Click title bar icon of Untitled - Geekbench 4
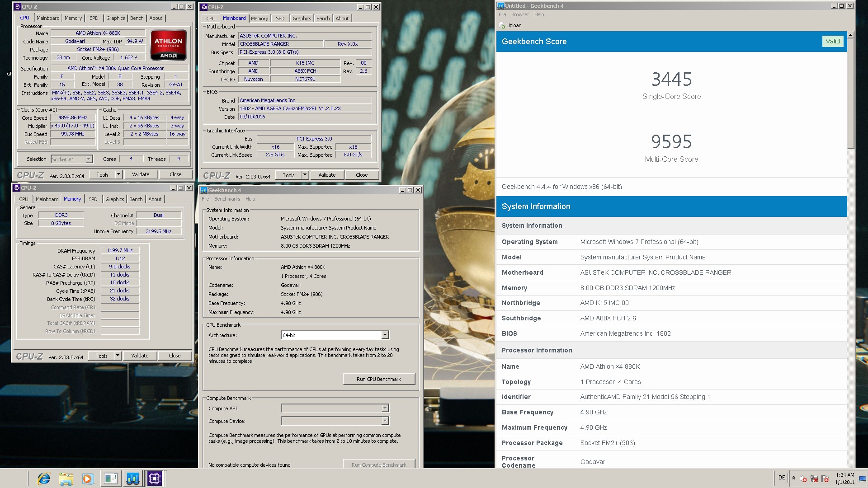The width and height of the screenshot is (868, 488). (501, 6)
